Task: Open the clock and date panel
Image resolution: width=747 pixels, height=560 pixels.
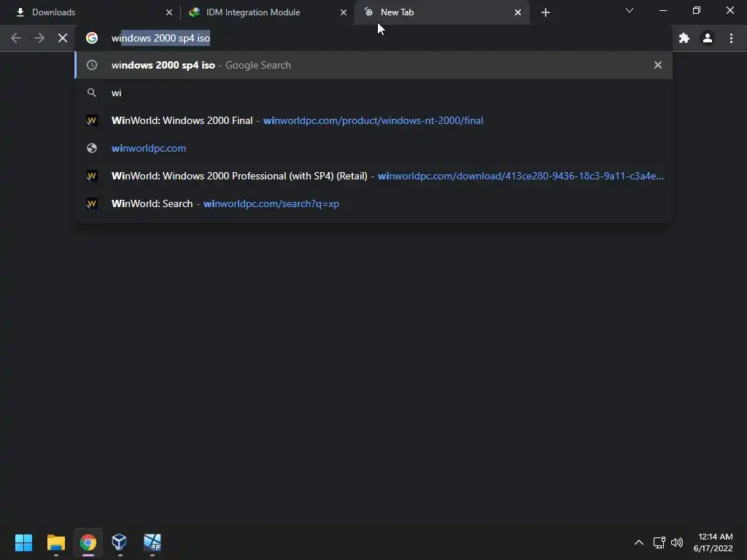Action: pos(713,542)
